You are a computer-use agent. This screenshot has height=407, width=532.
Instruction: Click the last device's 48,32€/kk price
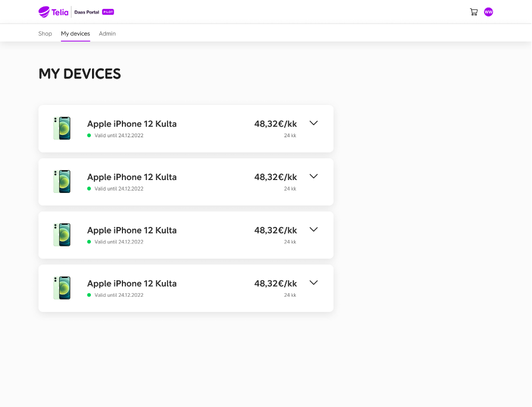coord(275,283)
